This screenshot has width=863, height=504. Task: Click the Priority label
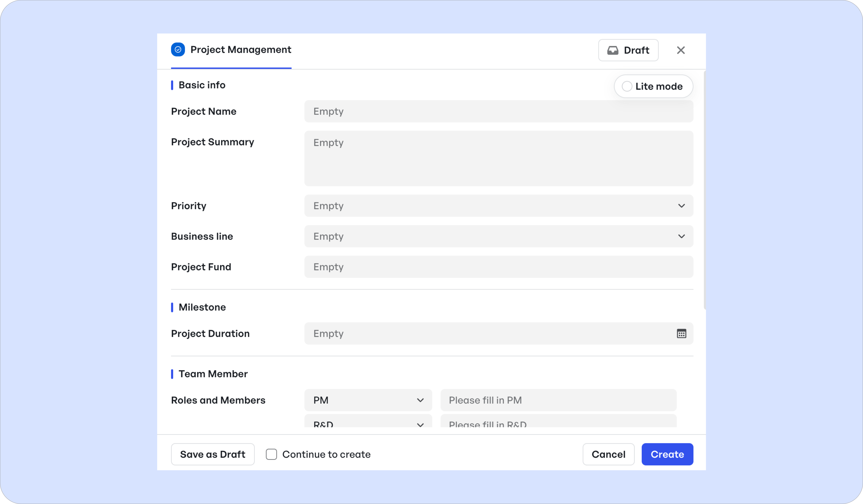click(x=189, y=206)
